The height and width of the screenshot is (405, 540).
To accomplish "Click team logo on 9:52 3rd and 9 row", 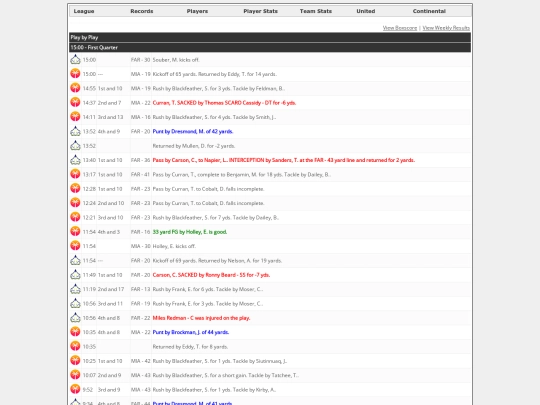I will (x=75, y=390).
